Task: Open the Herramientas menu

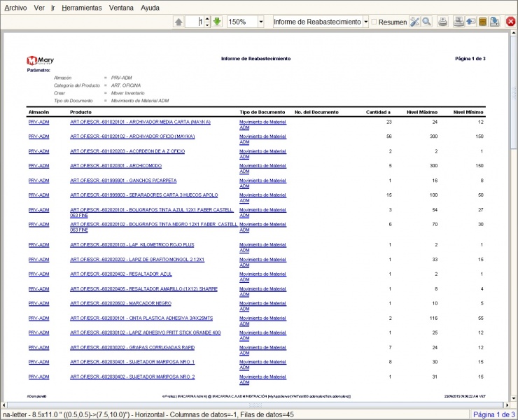Action: (x=82, y=8)
